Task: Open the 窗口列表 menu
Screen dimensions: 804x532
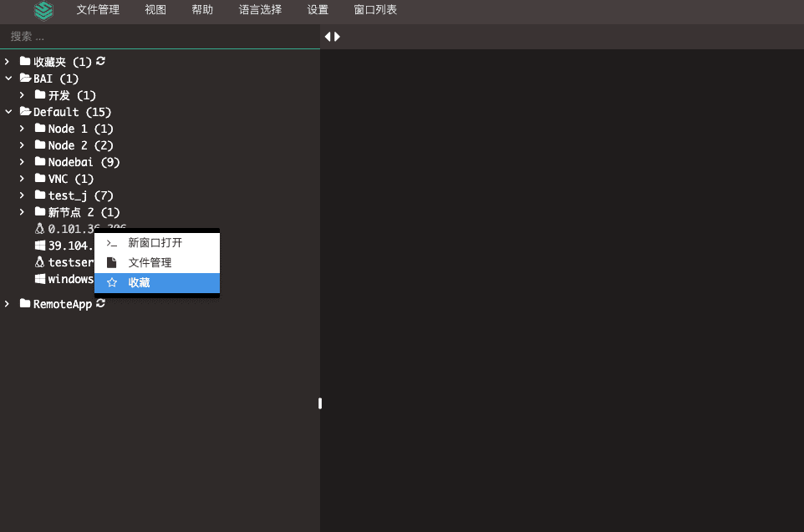Action: 375,10
